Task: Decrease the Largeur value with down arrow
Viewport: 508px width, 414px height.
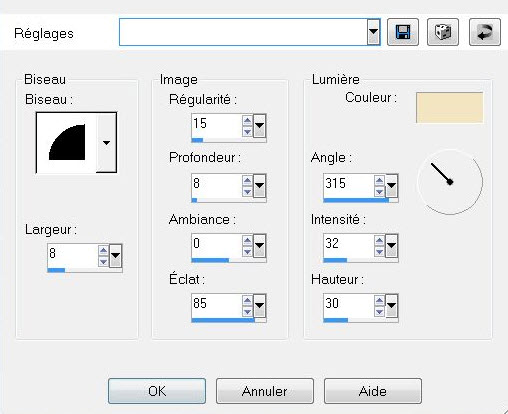Action: click(x=103, y=262)
